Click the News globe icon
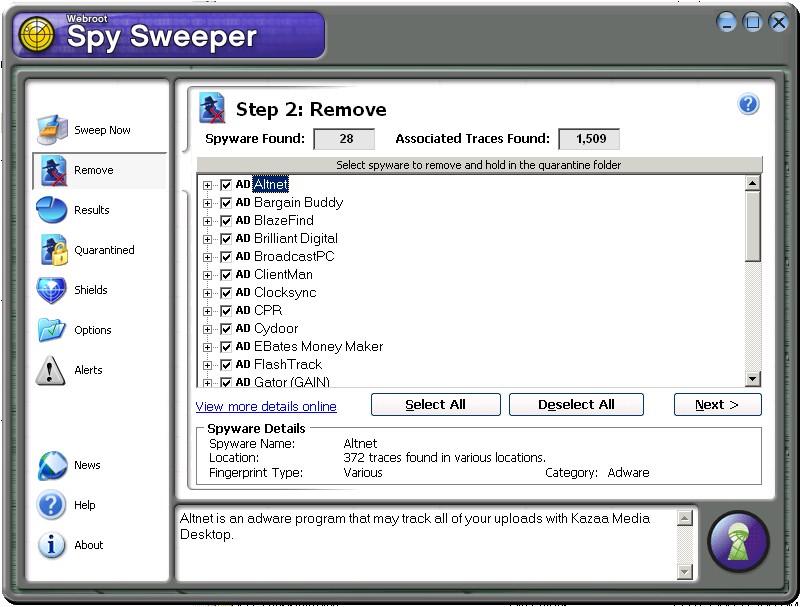 [52, 465]
